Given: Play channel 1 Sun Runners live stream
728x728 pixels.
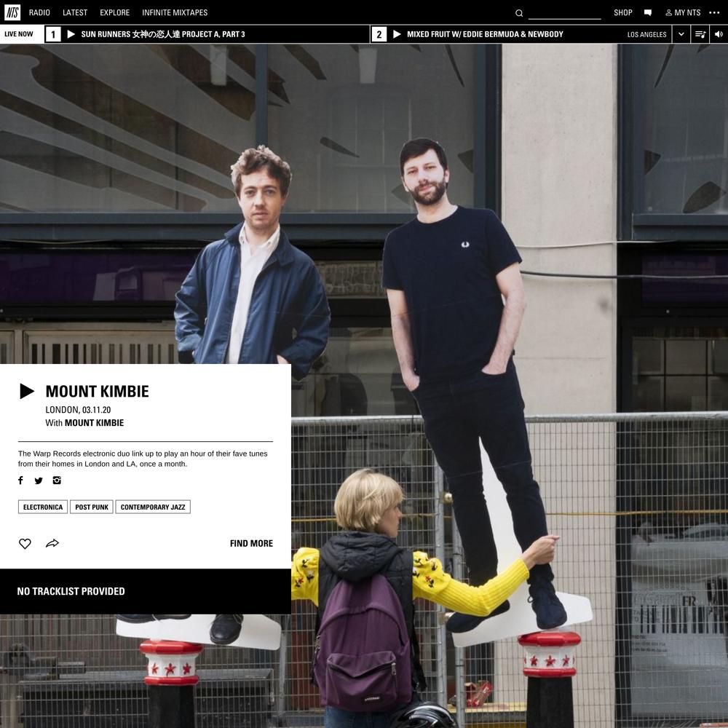Looking at the screenshot, I should point(71,34).
